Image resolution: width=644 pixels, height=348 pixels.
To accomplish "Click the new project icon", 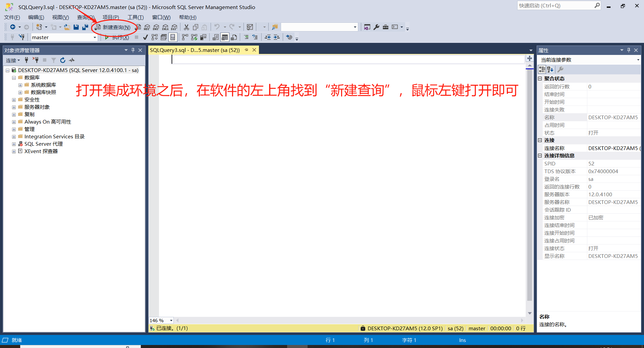I will click(39, 27).
